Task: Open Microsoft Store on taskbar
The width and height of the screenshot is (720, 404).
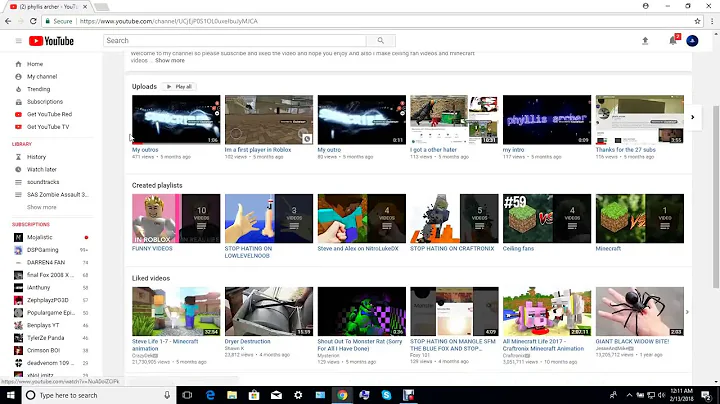Action: [254, 395]
